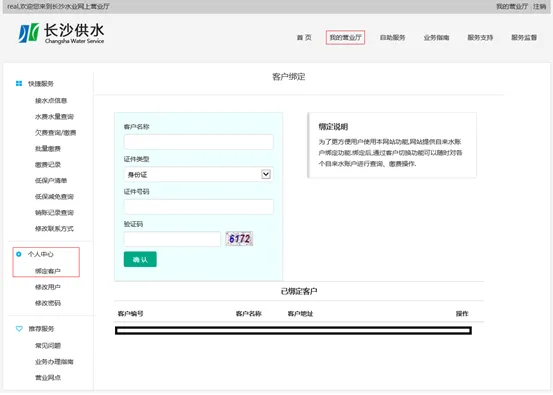Focus the 客户名称 input field
The width and height of the screenshot is (553, 395).
(199, 142)
